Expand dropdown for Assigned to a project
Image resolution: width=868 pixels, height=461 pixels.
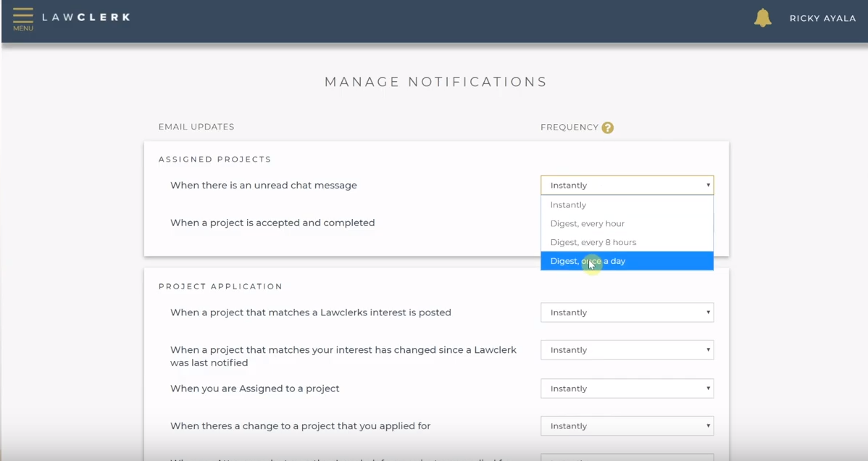point(627,389)
